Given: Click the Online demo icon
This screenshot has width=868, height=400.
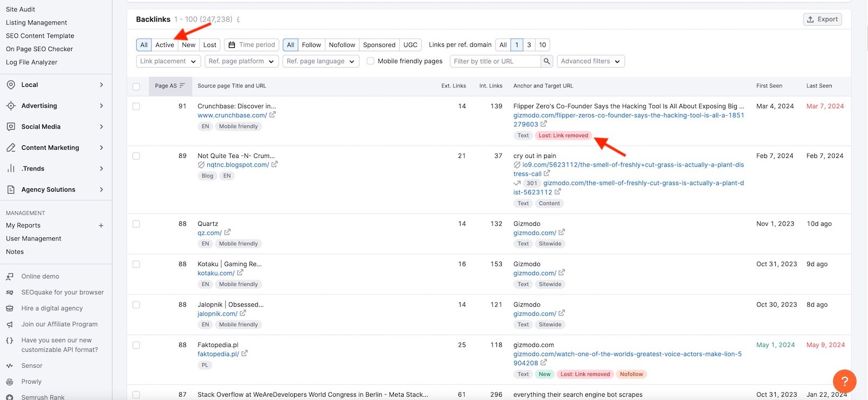Looking at the screenshot, I should (9, 276).
